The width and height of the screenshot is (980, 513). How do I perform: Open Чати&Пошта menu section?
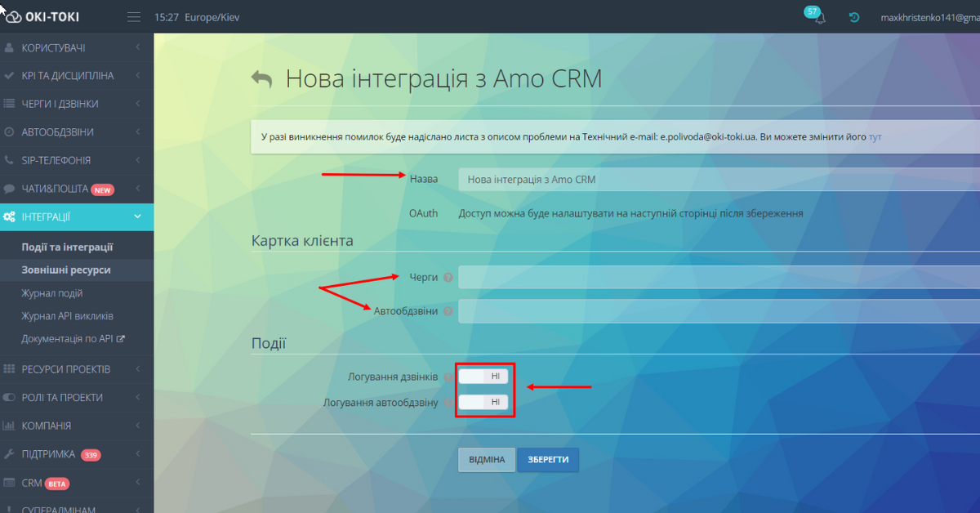(77, 189)
